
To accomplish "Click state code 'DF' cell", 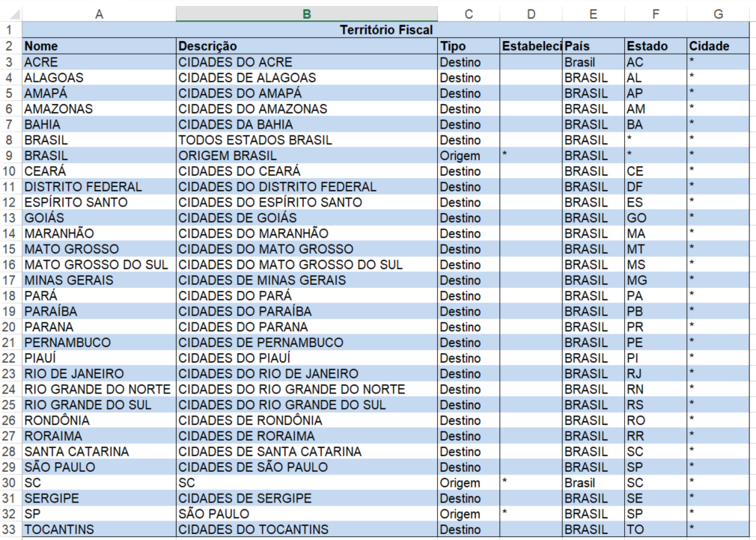I will pyautogui.click(x=655, y=187).
